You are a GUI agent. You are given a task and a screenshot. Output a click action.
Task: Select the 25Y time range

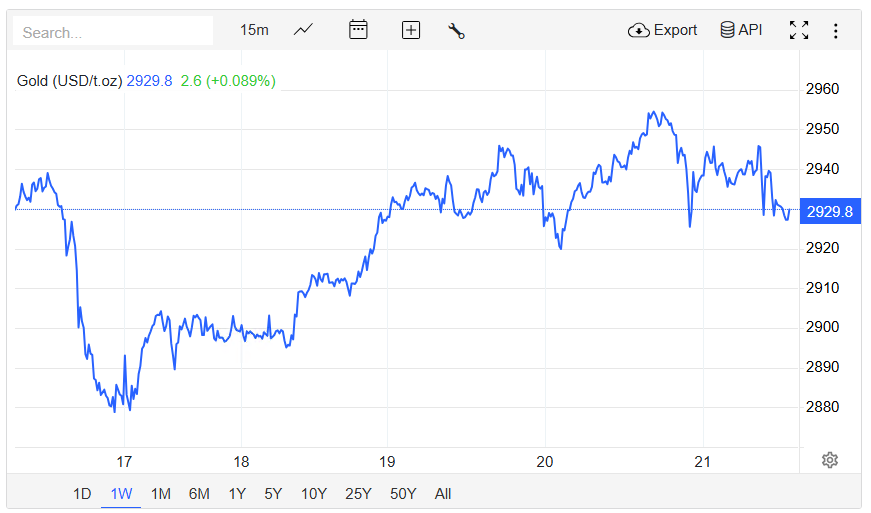tap(358, 493)
